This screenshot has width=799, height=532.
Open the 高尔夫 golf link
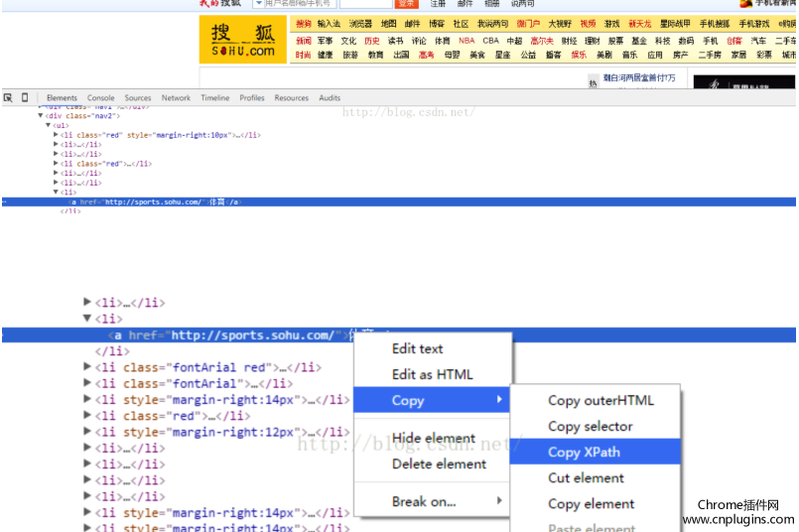(x=542, y=41)
